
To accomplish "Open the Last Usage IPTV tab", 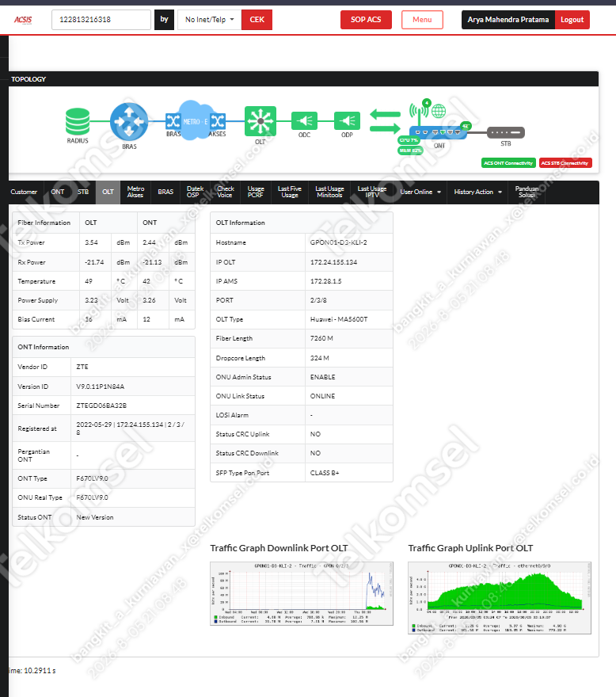I will [372, 192].
